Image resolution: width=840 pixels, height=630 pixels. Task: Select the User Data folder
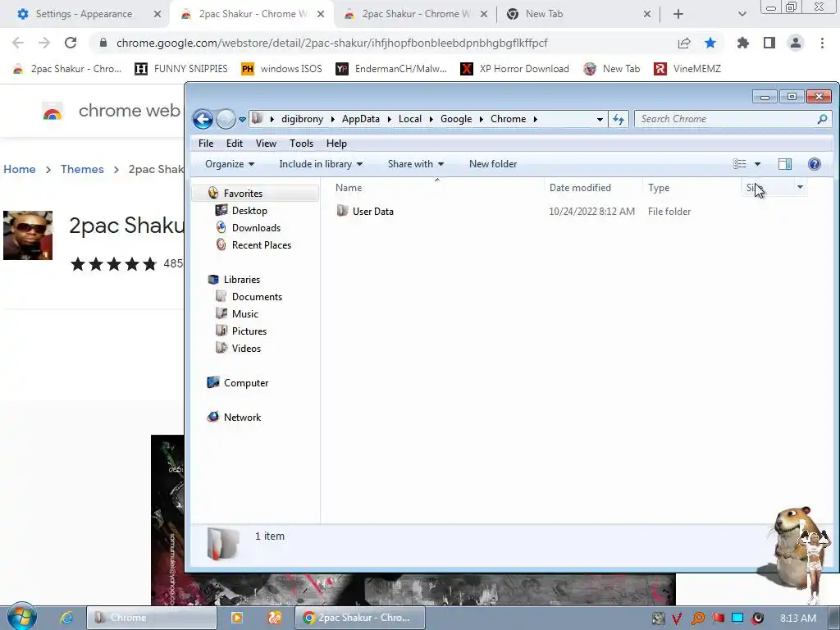pyautogui.click(x=373, y=212)
